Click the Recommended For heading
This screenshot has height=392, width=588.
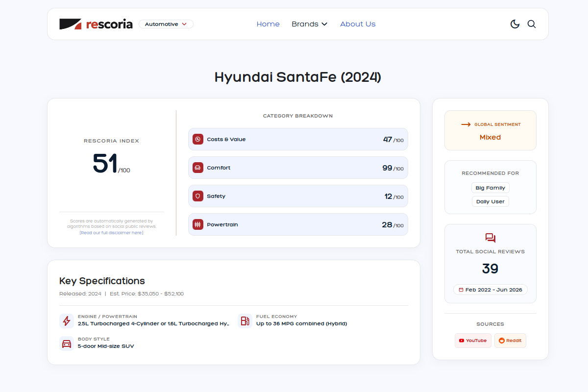pos(490,173)
